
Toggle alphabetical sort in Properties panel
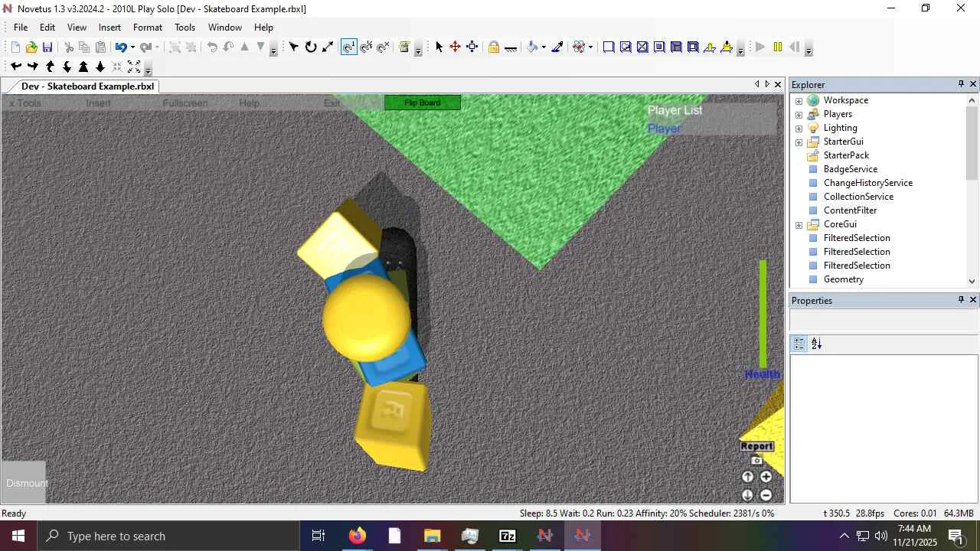tap(816, 344)
